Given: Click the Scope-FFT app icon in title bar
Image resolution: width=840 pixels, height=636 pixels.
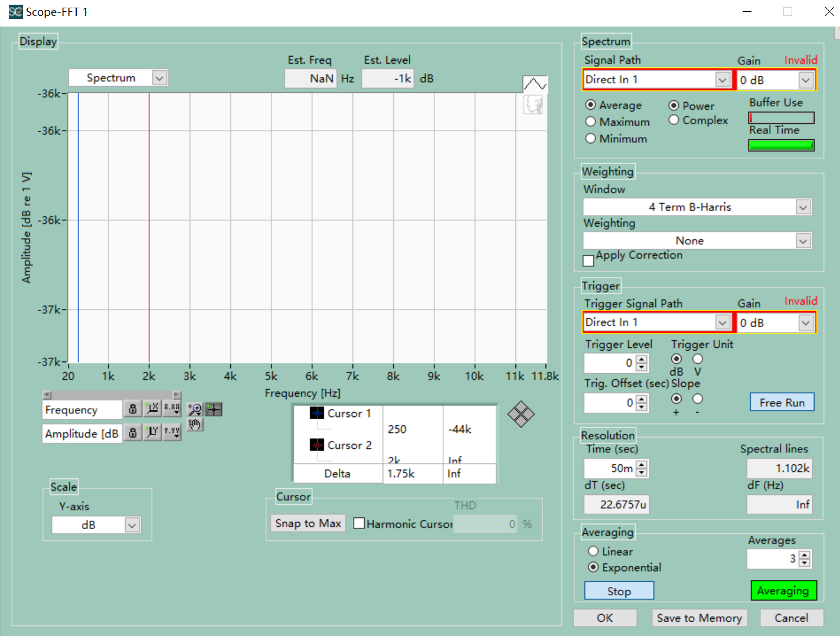Looking at the screenshot, I should click(15, 11).
